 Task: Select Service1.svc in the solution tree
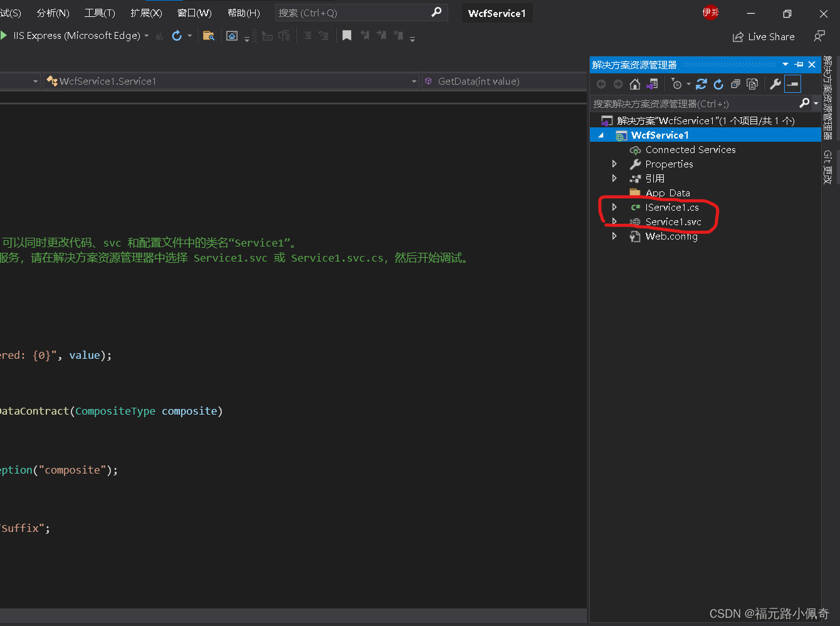pyautogui.click(x=673, y=221)
